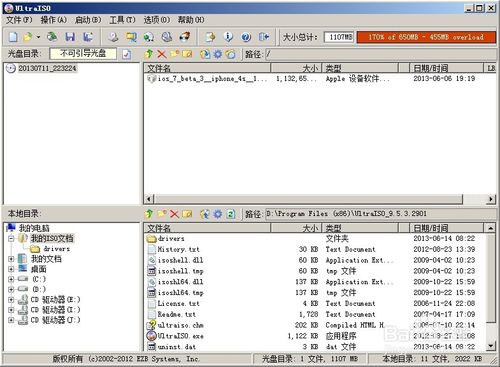Viewport: 500px width, 367px height.
Task: Click the New Folder icon in local directory toolbar
Action: pyautogui.click(x=162, y=214)
